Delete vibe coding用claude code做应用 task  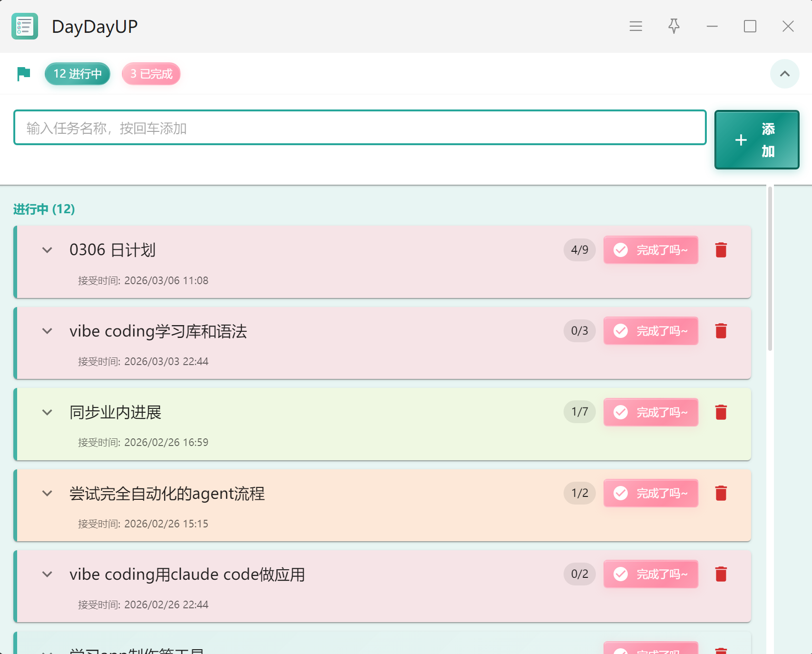click(x=721, y=574)
